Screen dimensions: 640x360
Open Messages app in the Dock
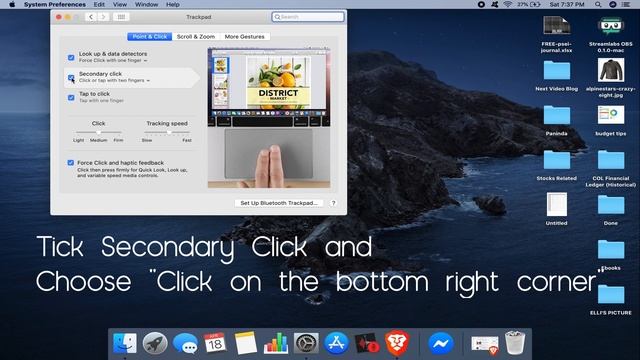click(x=185, y=343)
